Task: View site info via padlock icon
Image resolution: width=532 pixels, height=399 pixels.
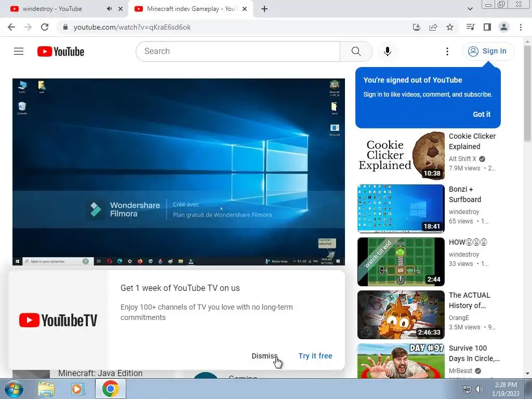Action: 65,27
